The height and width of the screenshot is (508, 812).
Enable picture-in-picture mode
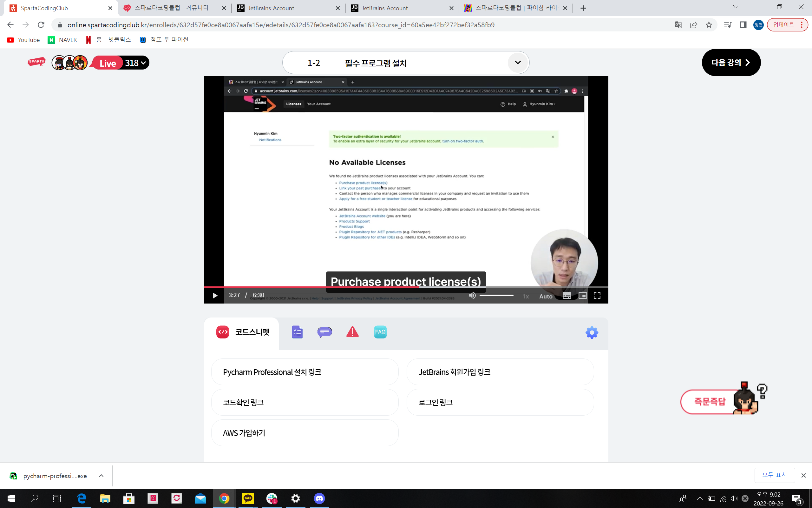pos(582,296)
